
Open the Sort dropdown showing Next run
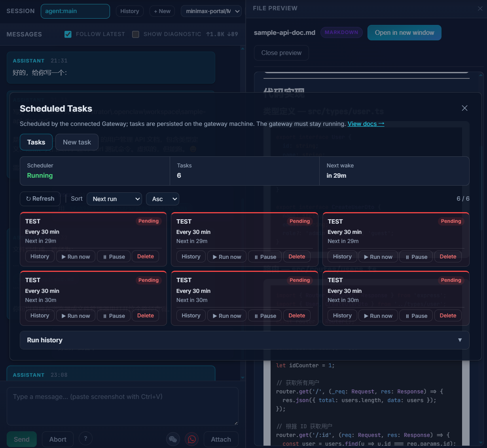(114, 199)
